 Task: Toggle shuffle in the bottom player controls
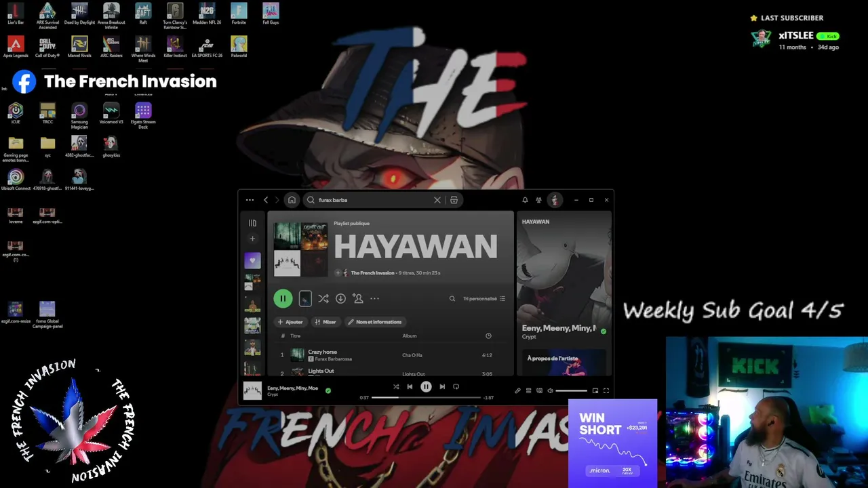pyautogui.click(x=396, y=387)
